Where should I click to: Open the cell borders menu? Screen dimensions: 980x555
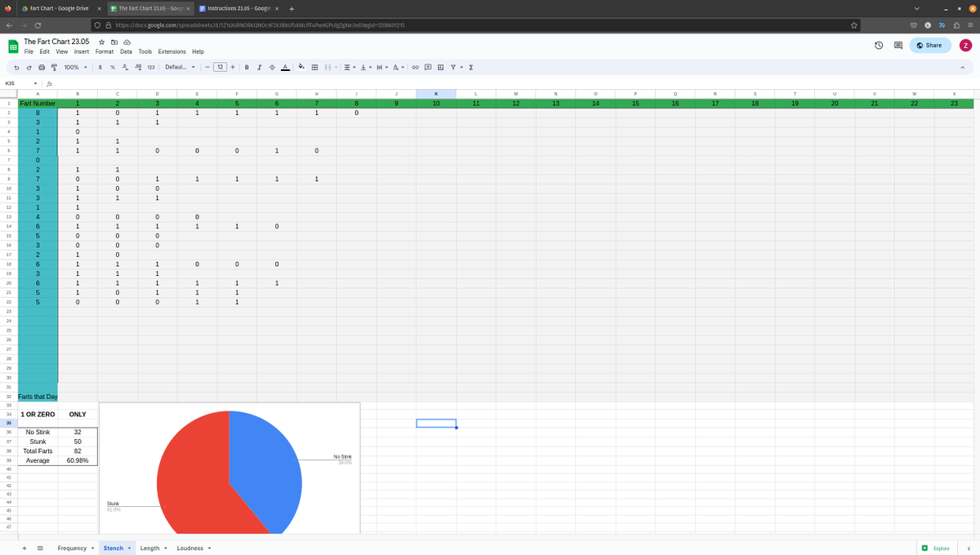[x=314, y=67]
